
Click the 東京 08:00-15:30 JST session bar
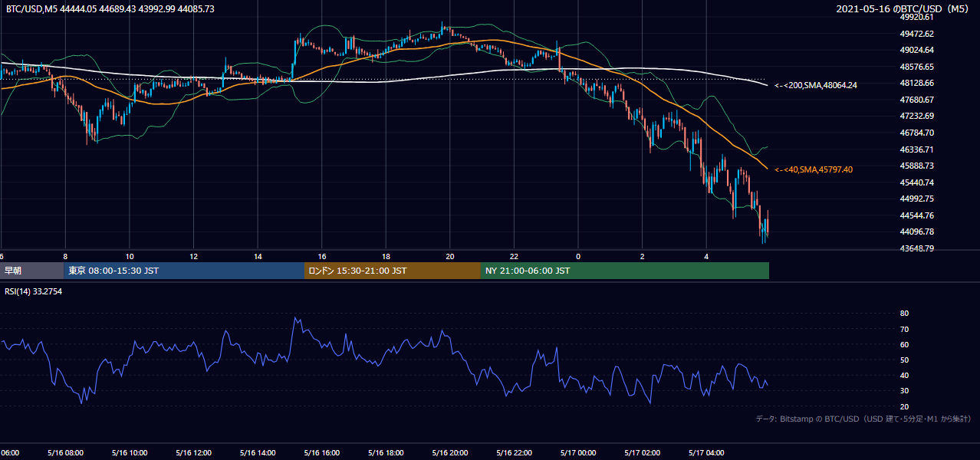[x=184, y=271]
